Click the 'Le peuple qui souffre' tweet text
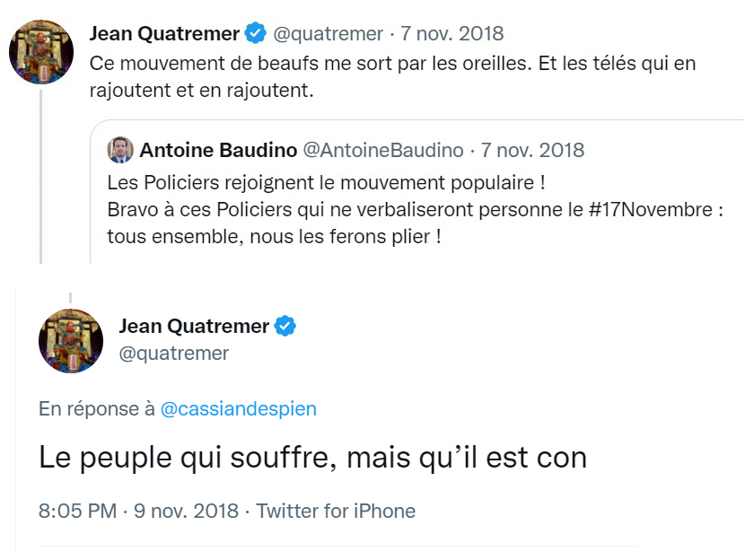Image resolution: width=754 pixels, height=560 pixels. click(312, 458)
